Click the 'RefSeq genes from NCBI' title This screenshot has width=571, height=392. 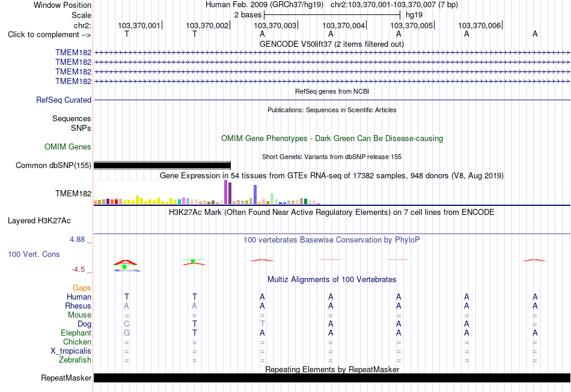[332, 91]
